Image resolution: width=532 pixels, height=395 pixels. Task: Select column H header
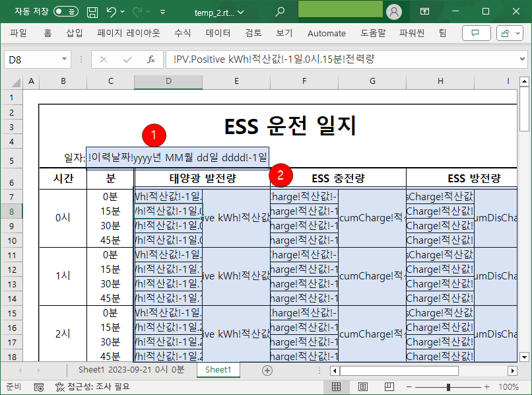pyautogui.click(x=440, y=81)
